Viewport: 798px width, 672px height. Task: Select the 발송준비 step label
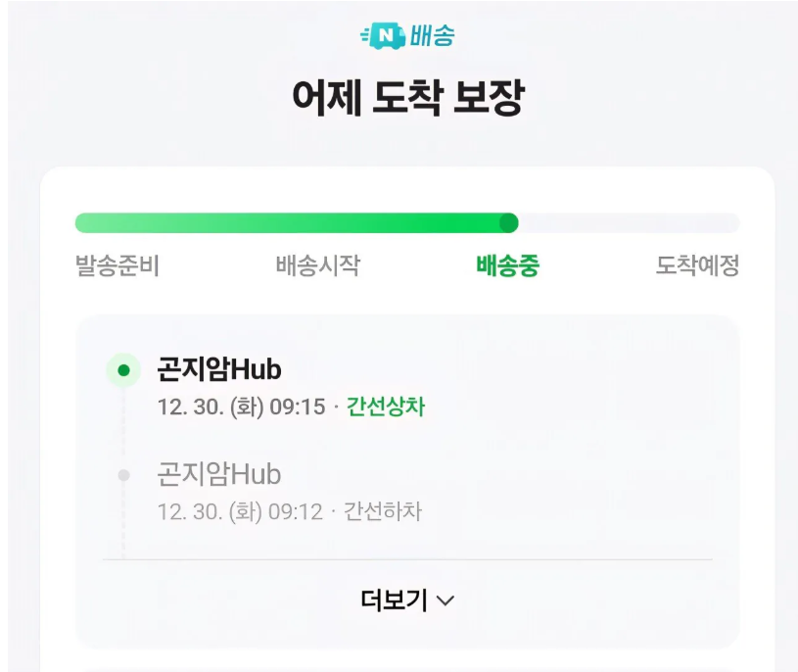117,265
